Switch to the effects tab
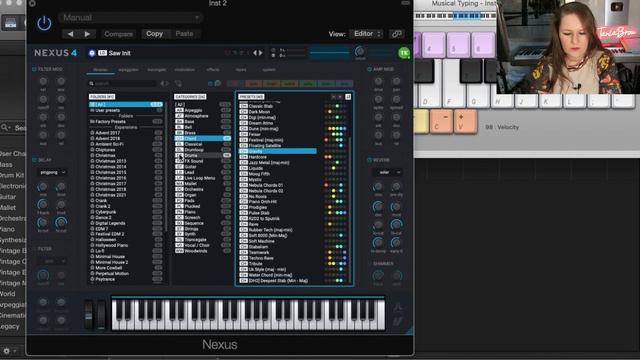 [x=213, y=70]
